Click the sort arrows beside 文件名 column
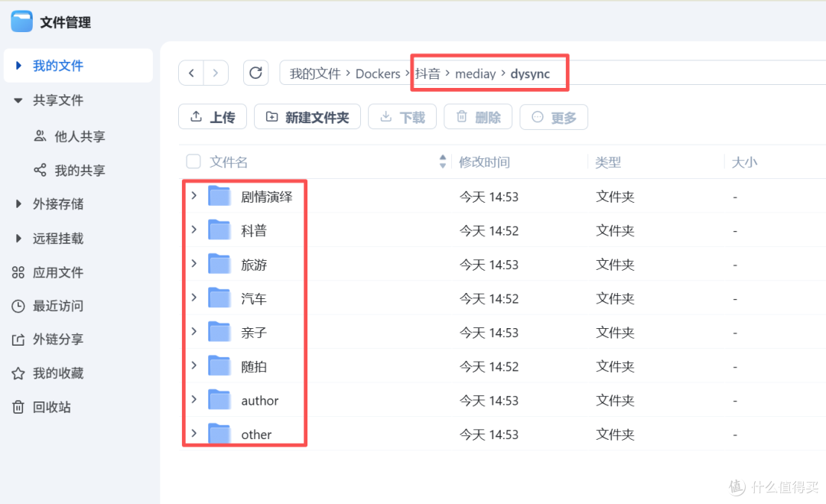This screenshot has width=826, height=504. click(443, 161)
